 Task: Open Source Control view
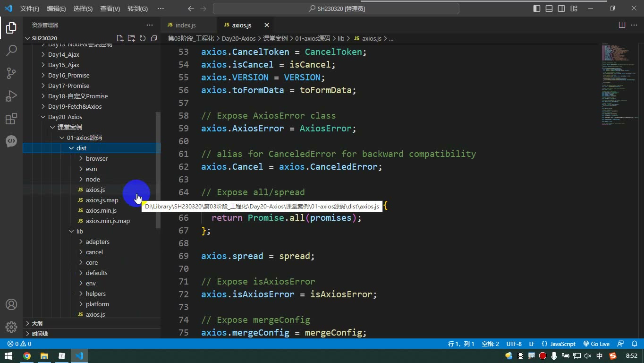coord(11,73)
